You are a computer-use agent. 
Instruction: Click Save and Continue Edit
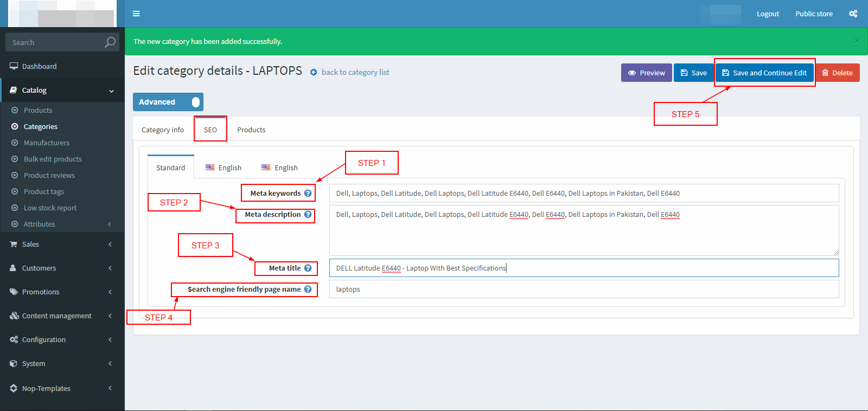click(x=764, y=73)
